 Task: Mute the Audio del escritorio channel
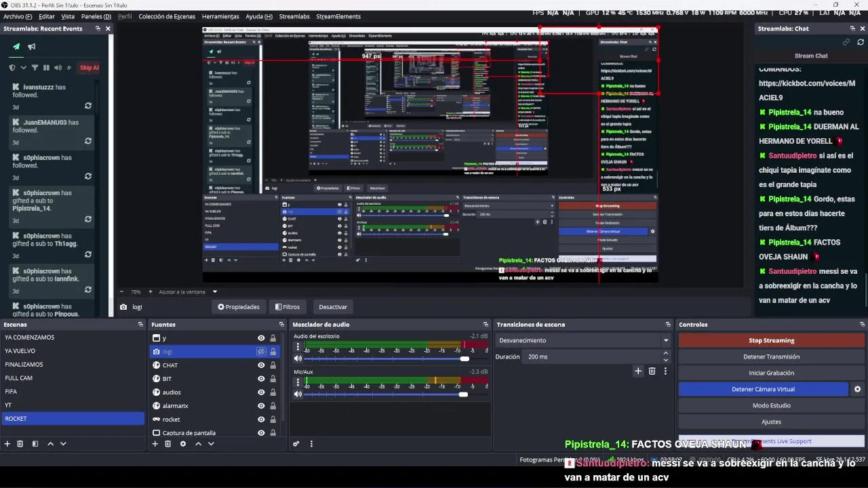coord(298,359)
